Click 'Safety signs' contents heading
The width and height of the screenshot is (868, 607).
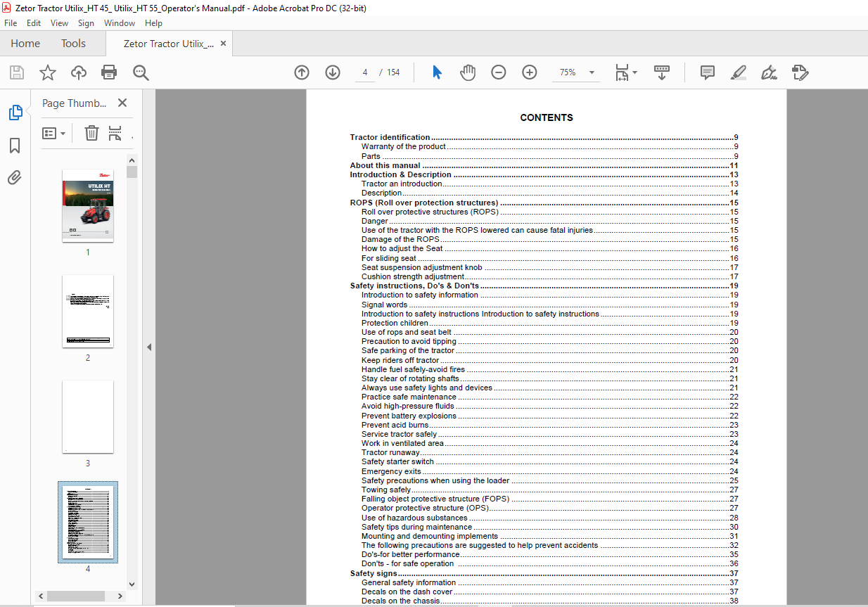(x=544, y=573)
